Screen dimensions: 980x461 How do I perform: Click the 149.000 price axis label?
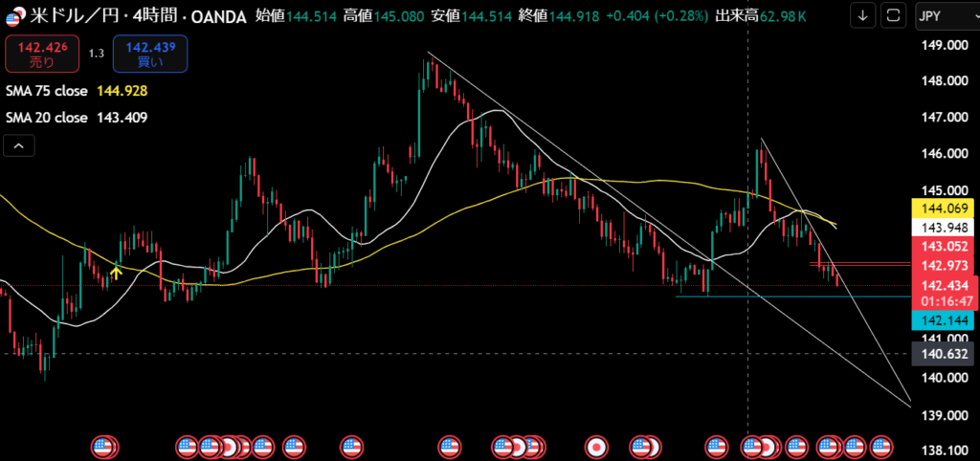tap(945, 45)
